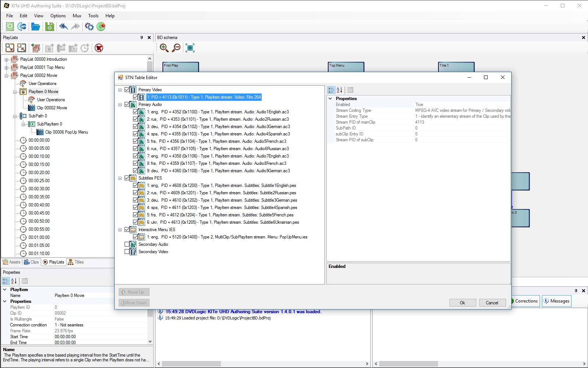Click the fit-to-window icon in BD schema
This screenshot has width=588, height=368.
(190, 48)
